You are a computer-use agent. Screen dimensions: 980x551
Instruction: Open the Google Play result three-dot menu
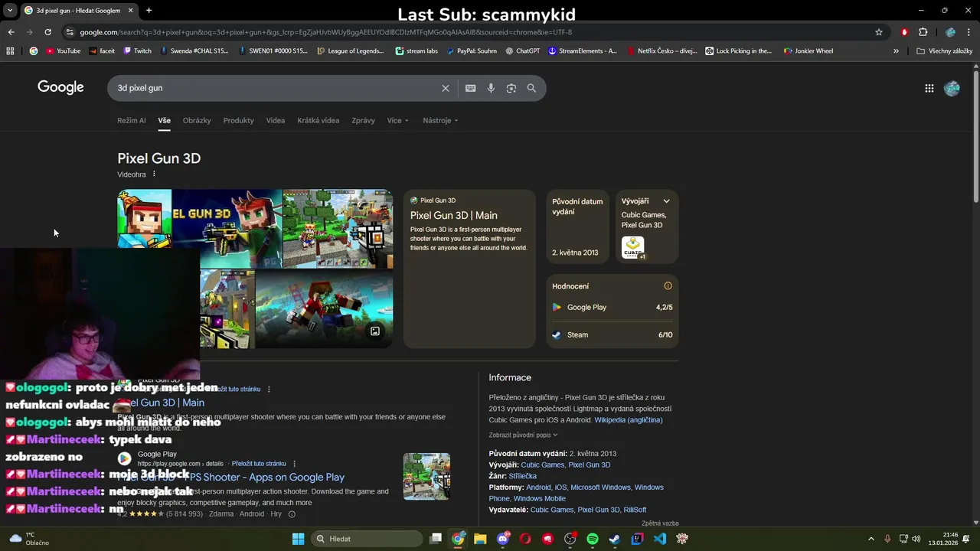294,464
